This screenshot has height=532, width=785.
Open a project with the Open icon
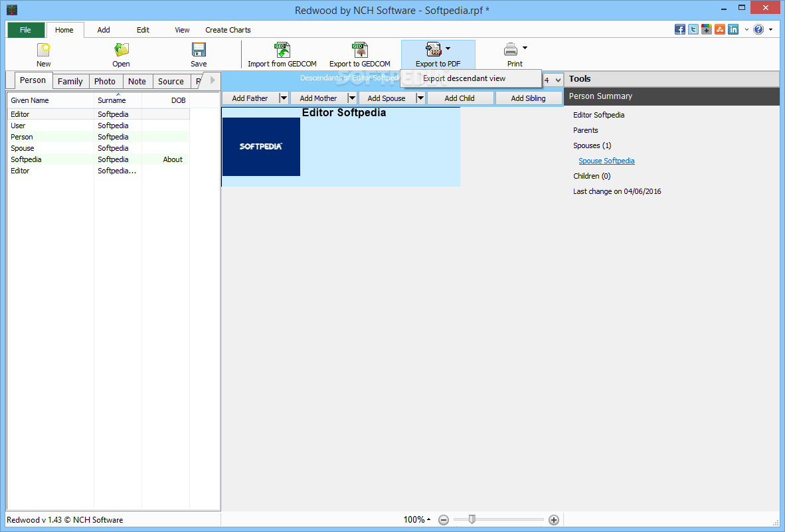(x=121, y=50)
